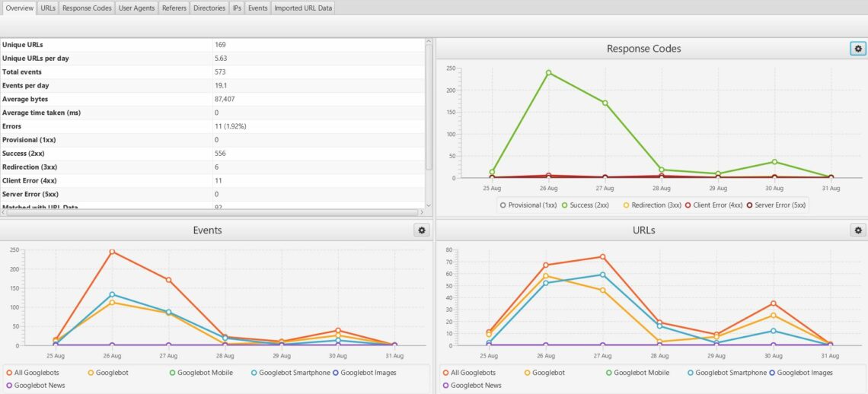The height and width of the screenshot is (394, 868).
Task: Open the Events chart settings gear
Action: [422, 230]
